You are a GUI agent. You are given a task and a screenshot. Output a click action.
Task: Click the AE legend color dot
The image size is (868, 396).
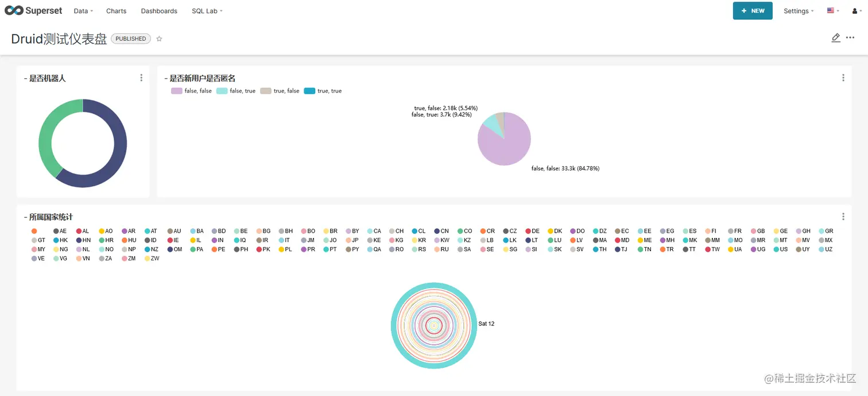[56, 231]
